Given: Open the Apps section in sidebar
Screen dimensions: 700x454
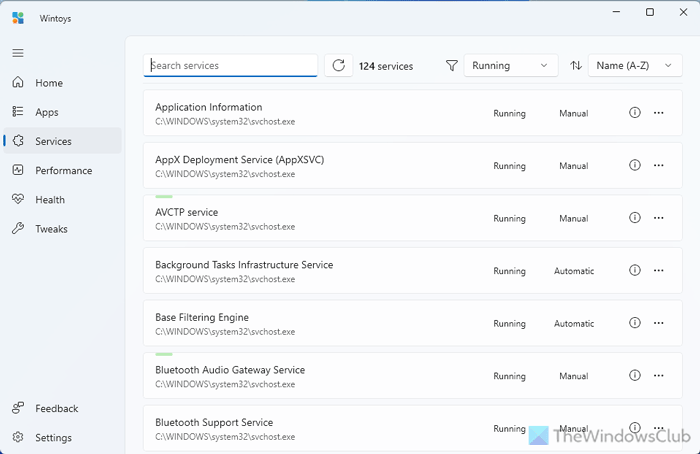Looking at the screenshot, I should coord(47,112).
